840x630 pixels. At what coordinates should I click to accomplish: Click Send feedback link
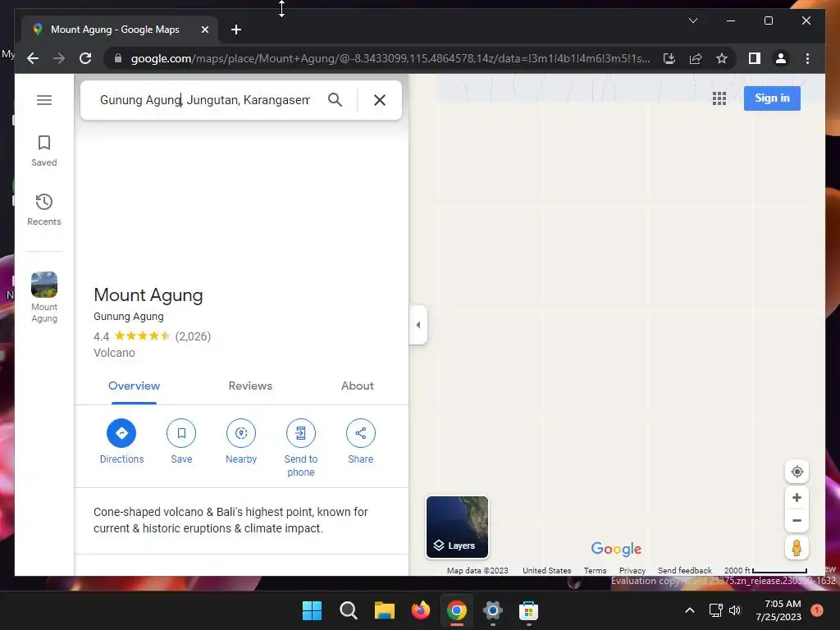coord(685,571)
